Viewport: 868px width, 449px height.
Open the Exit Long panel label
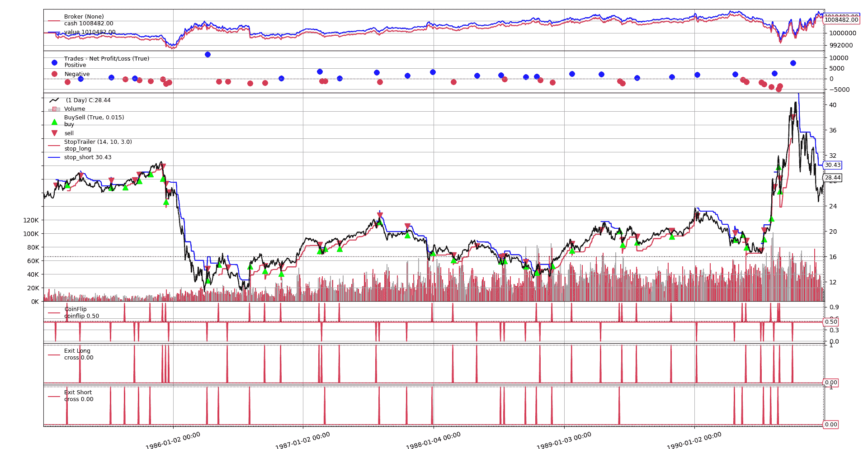pos(77,350)
